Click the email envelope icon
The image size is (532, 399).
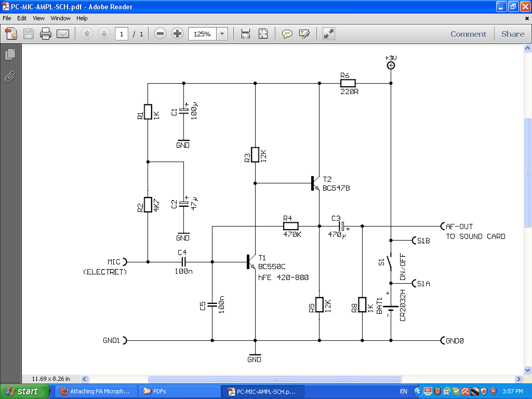[63, 34]
